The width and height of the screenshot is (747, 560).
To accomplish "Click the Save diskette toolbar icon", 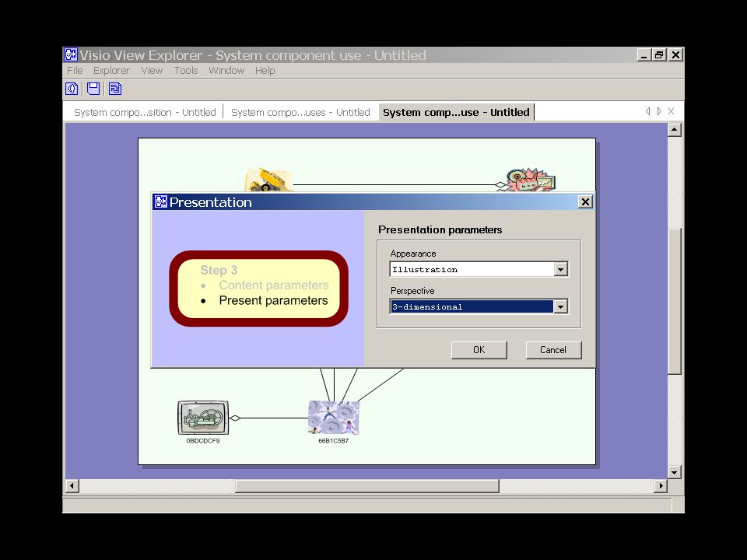I will click(93, 89).
